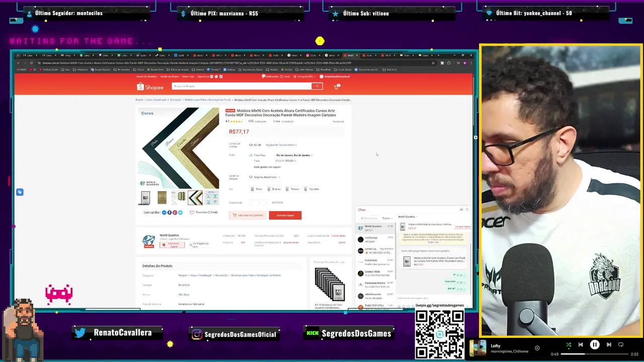Expand chat window icon in Chat header
The width and height of the screenshot is (644, 362).
click(461, 210)
